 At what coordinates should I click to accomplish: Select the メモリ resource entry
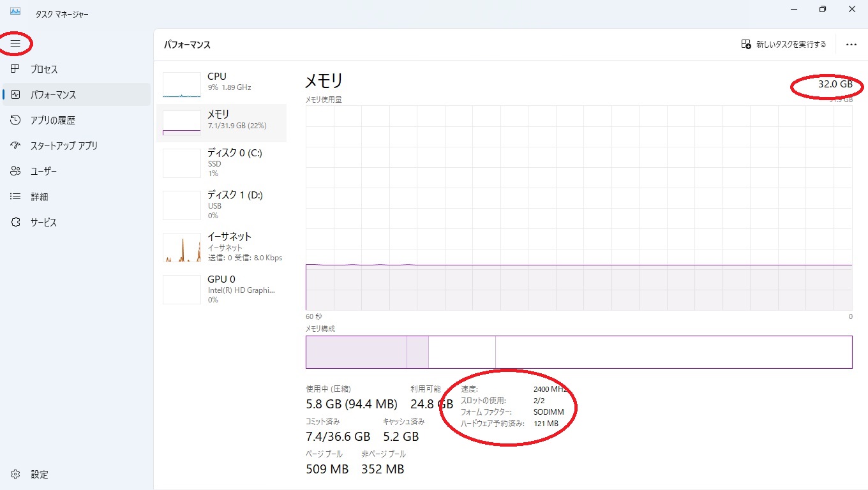221,123
